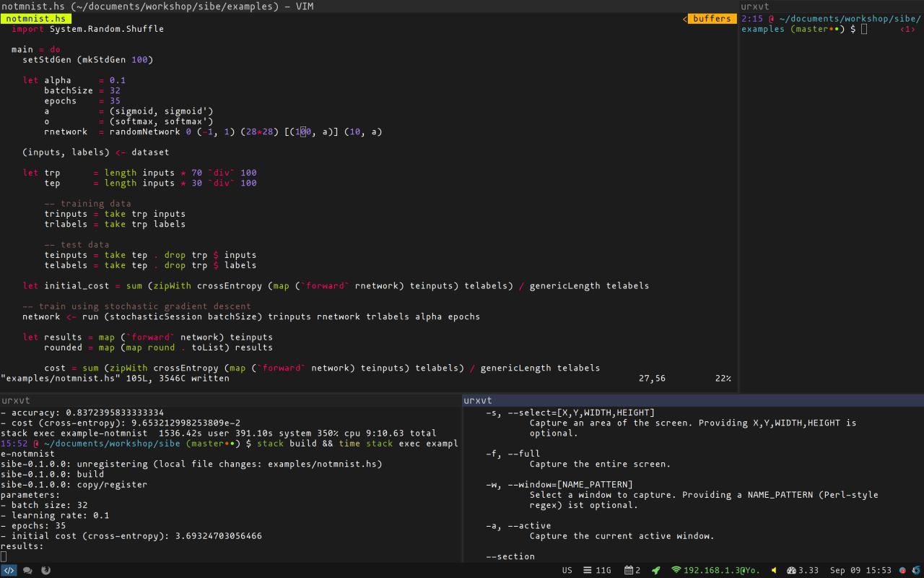Click the orange buffers label in tabline
The height and width of the screenshot is (578, 924).
click(x=712, y=18)
